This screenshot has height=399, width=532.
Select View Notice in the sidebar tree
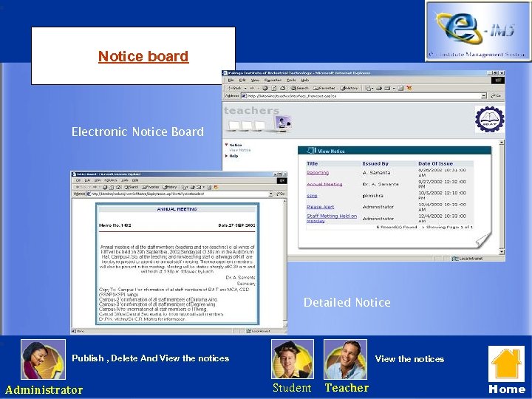[x=240, y=150]
